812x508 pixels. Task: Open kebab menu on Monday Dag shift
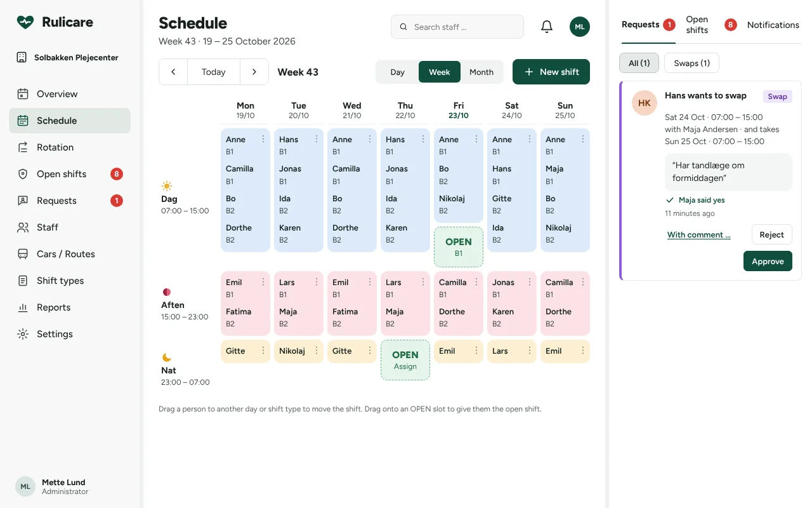[x=263, y=139]
